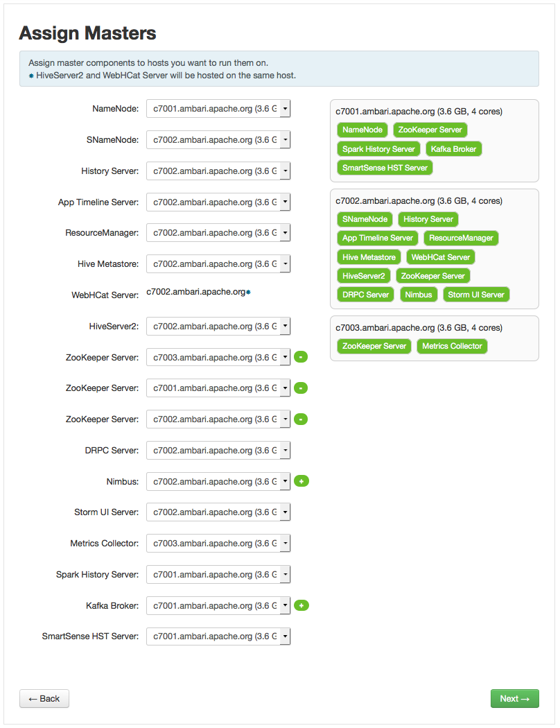Expand the Metrics Collector host dropdown

[x=218, y=543]
